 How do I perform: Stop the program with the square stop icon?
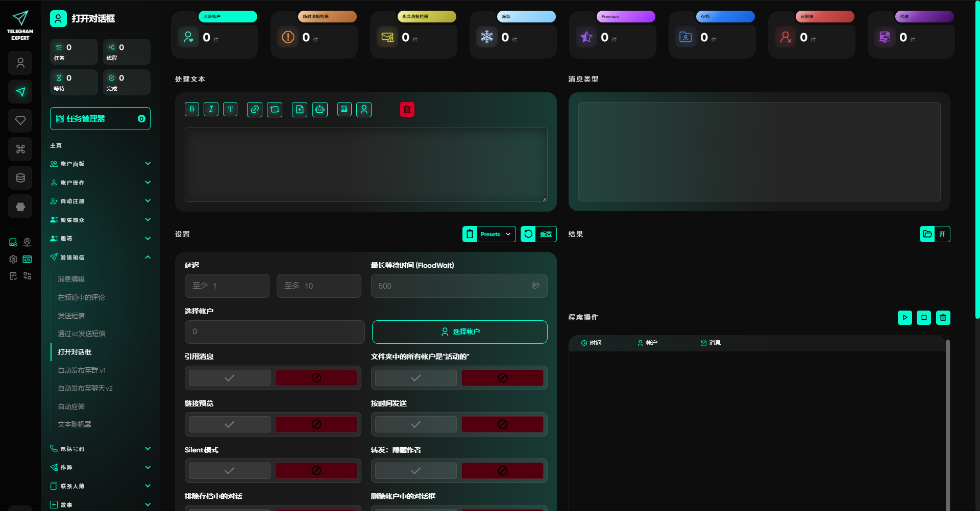tap(924, 318)
